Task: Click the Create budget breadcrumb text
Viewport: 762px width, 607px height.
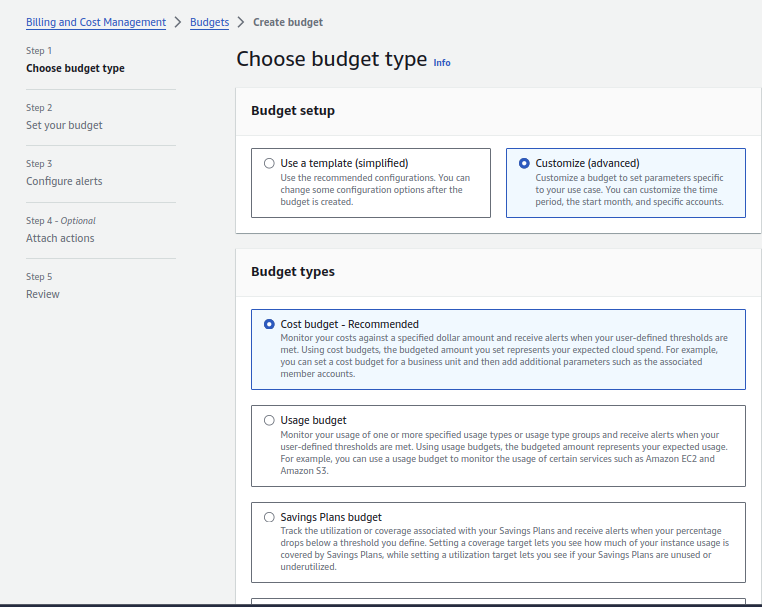Action: (x=288, y=22)
